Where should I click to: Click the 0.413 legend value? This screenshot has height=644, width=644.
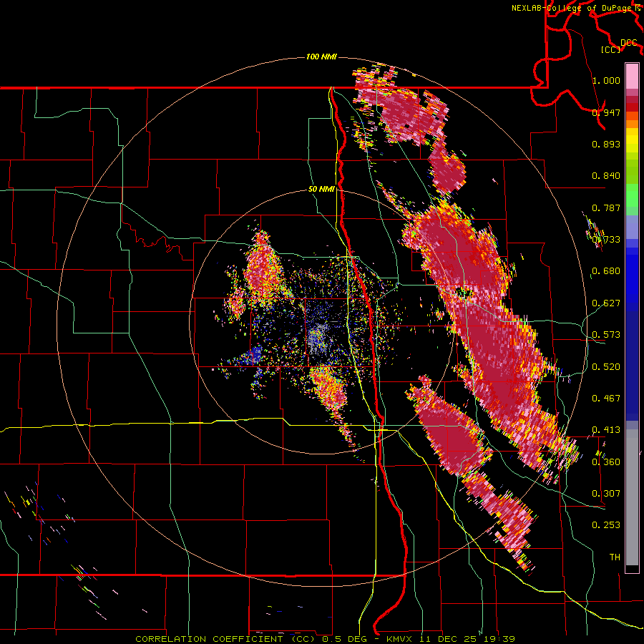click(x=606, y=430)
